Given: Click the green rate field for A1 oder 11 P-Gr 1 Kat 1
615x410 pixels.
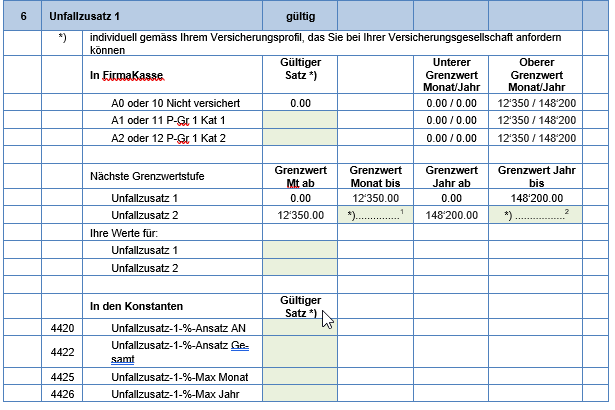Looking at the screenshot, I should (300, 119).
